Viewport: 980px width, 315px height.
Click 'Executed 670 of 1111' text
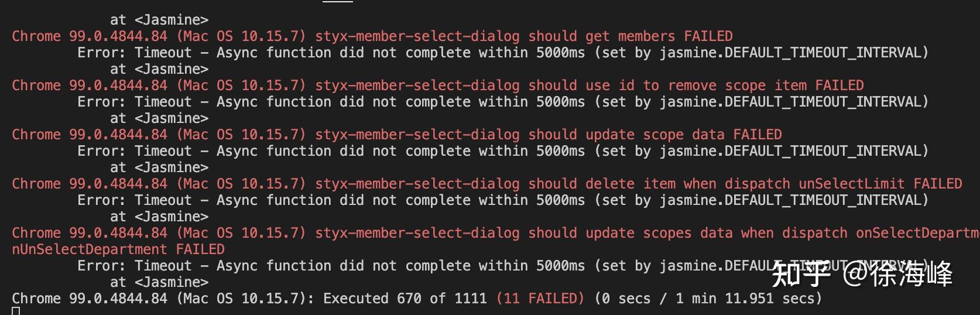405,299
